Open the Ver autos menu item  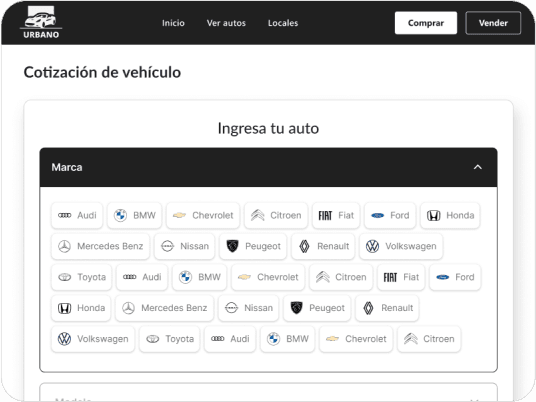226,23
